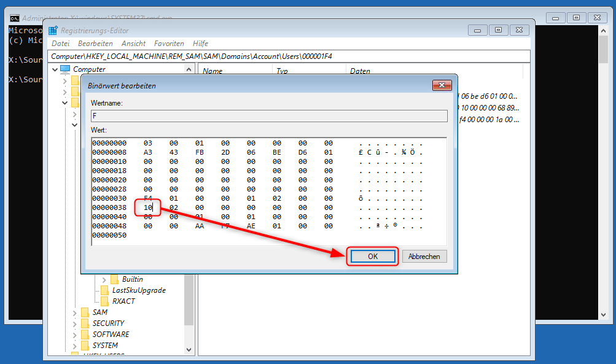The height and width of the screenshot is (364, 616).
Task: Open the Datei menu
Action: (x=61, y=44)
